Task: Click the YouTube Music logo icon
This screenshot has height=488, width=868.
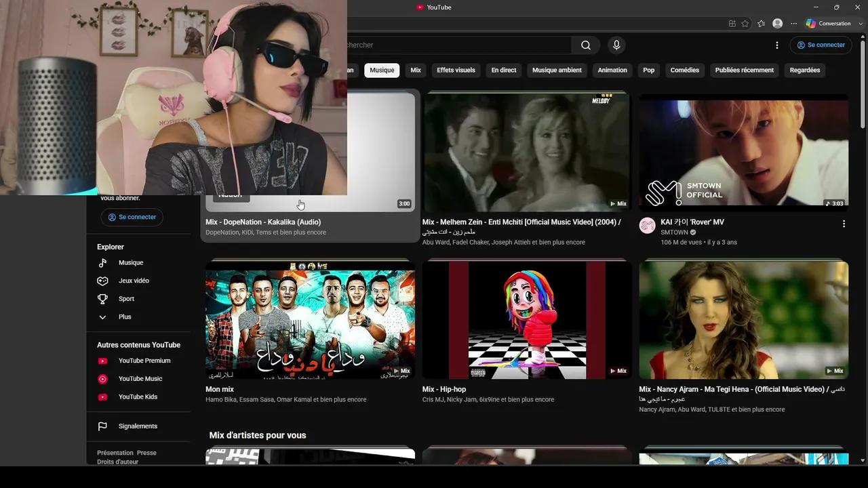Action: pos(102,379)
